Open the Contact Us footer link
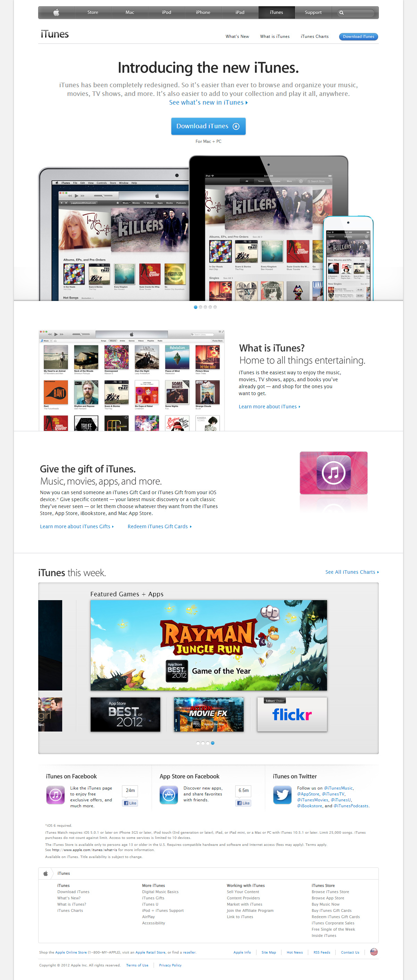 tap(350, 952)
